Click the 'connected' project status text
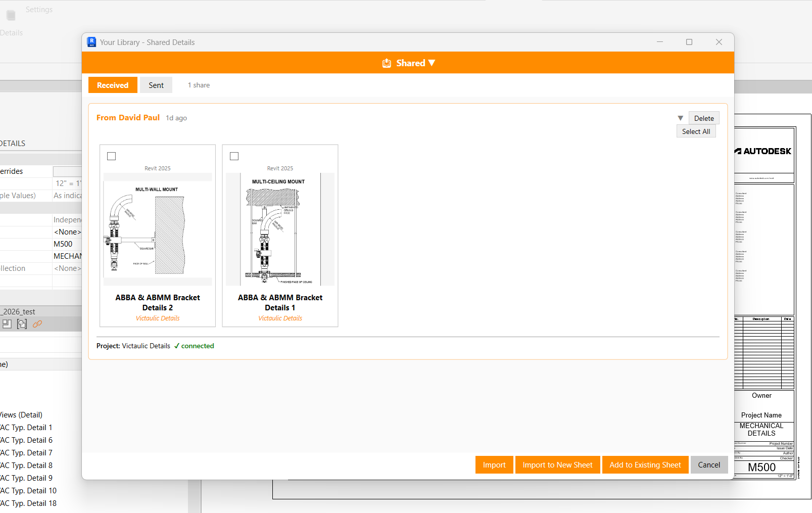812x513 pixels. pos(198,346)
